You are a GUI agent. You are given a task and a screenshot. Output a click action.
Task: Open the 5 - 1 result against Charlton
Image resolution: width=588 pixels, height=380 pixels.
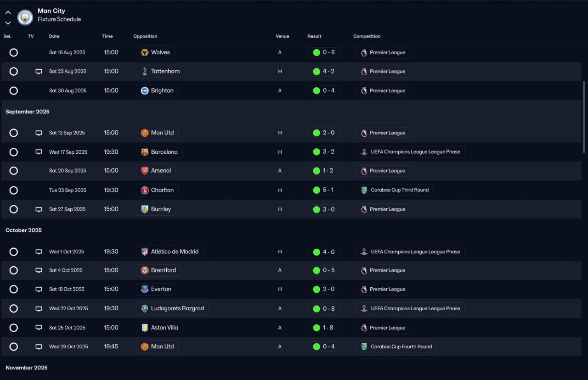pyautogui.click(x=323, y=190)
